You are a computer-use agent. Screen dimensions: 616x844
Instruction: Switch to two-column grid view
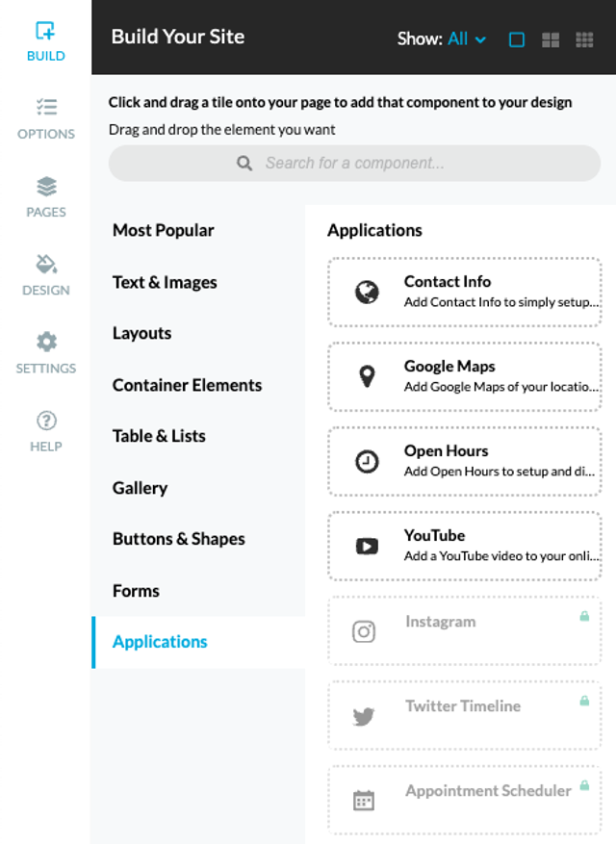[x=551, y=39]
